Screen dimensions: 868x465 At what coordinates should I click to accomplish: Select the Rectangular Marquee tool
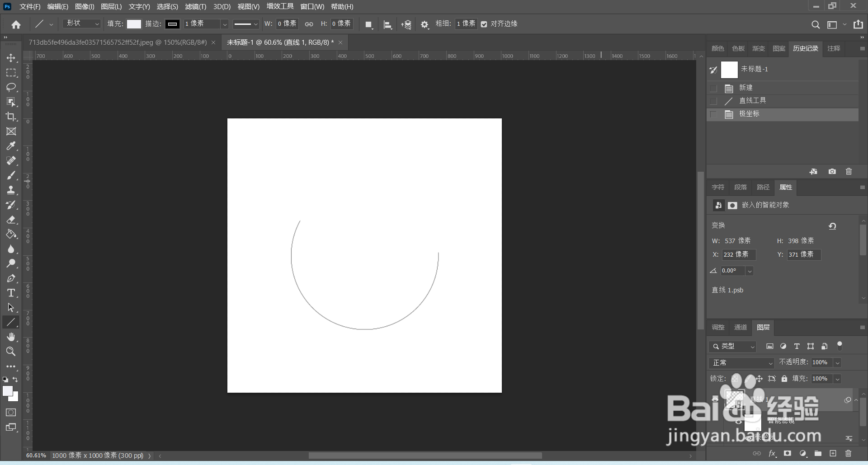11,73
